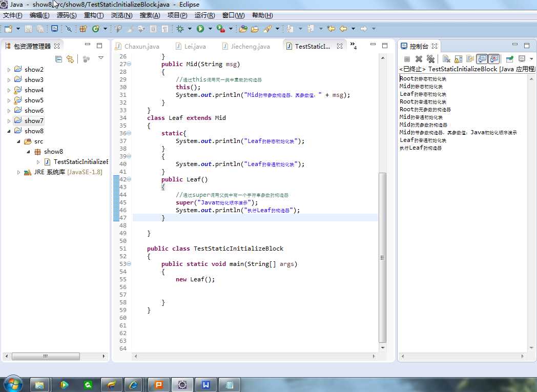Click Terminate square in console toolbar
Viewport: 537px width, 392px height.
tap(407, 59)
